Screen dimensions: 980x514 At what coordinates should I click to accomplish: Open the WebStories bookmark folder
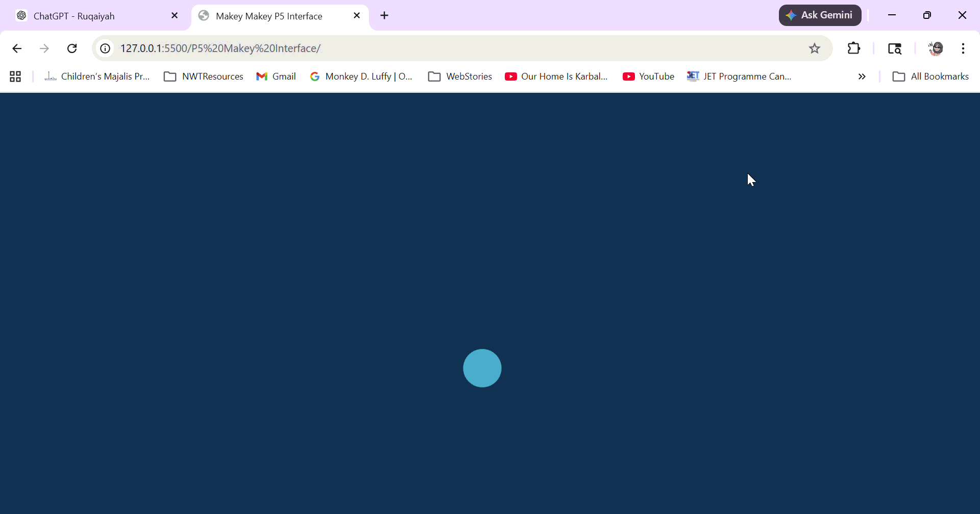460,76
